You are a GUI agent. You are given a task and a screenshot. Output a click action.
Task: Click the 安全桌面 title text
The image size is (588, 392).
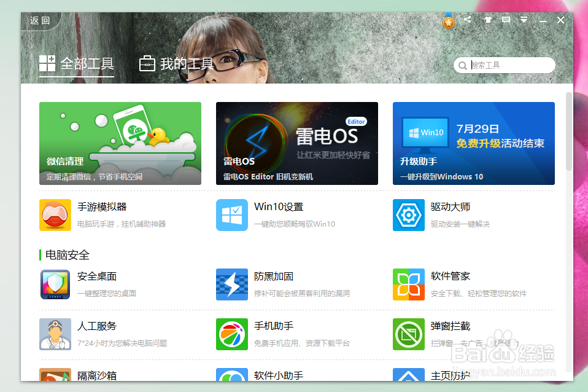[97, 276]
